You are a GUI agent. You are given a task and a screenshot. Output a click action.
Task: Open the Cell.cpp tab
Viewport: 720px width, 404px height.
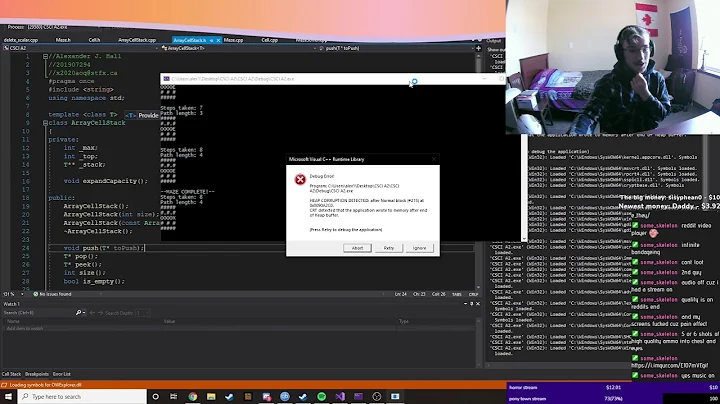(270, 40)
